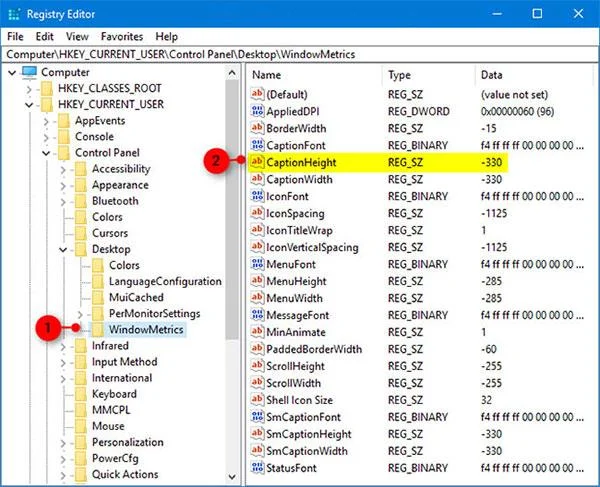Click the string icon beside BorderWidth
600x487 pixels.
pos(257,128)
